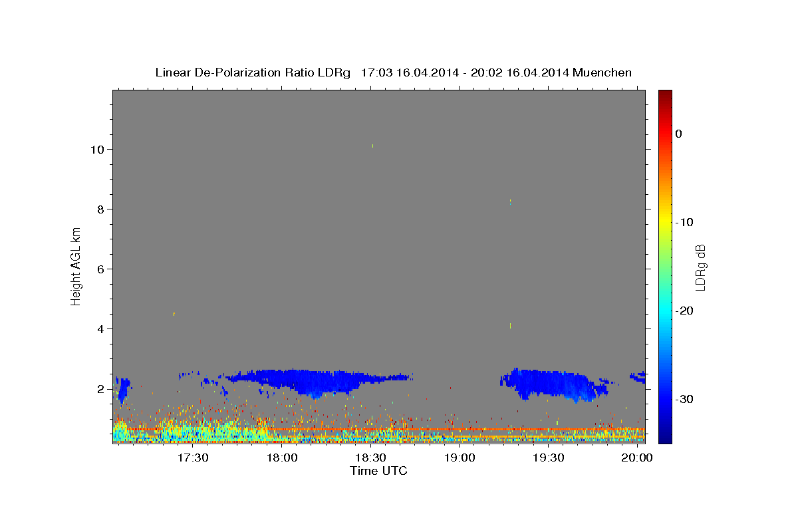798x532 pixels.
Task: Click the colorbar value -30
Action: tap(685, 399)
